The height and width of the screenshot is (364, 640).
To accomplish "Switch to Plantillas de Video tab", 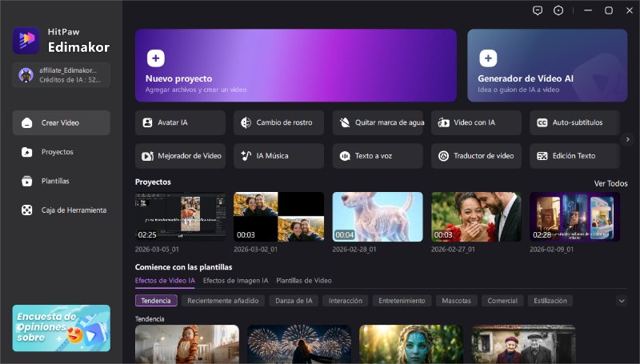I will coord(304,281).
